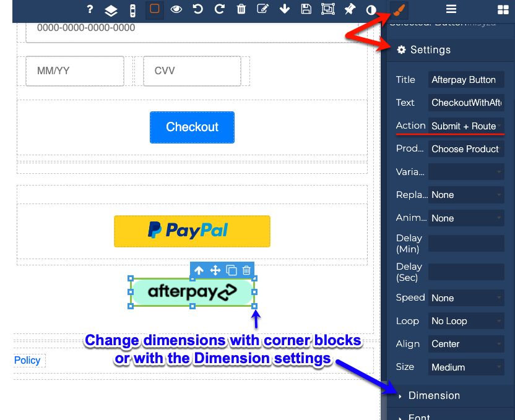This screenshot has height=420, width=515.
Task: Open the Size dropdown set to Medium
Action: click(466, 367)
